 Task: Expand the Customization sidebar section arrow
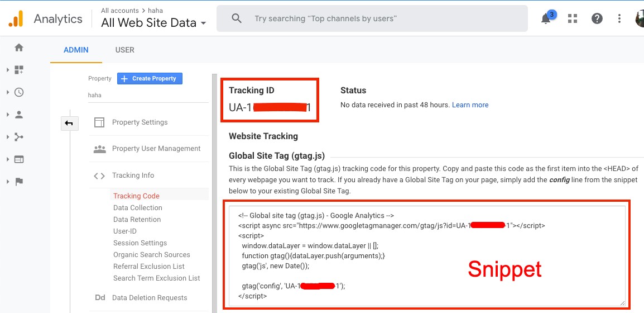[8, 70]
